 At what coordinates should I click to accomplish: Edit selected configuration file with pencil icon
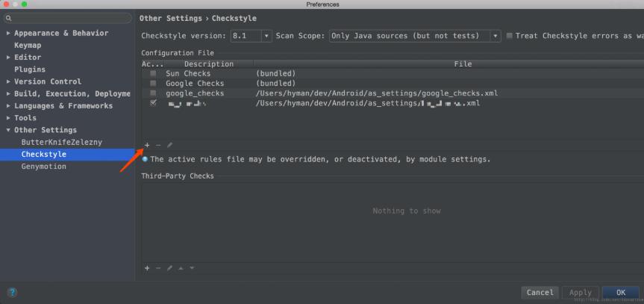pyautogui.click(x=169, y=145)
